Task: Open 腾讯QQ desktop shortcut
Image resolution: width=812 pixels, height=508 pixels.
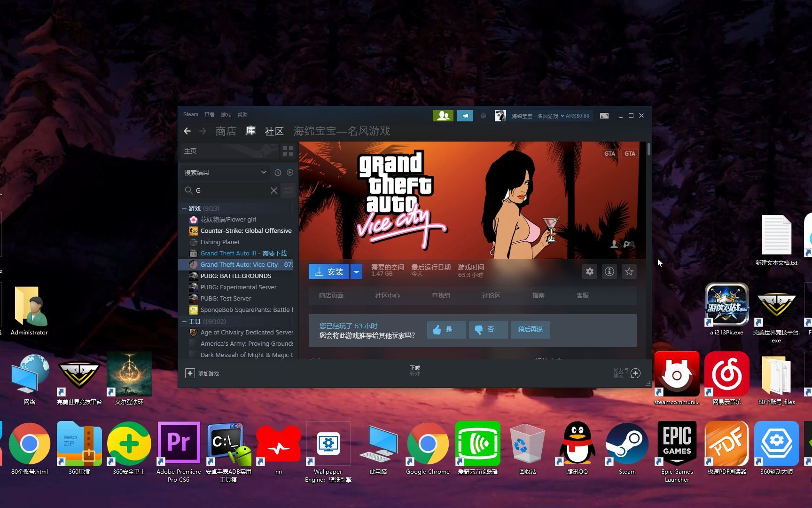Action: pyautogui.click(x=577, y=448)
